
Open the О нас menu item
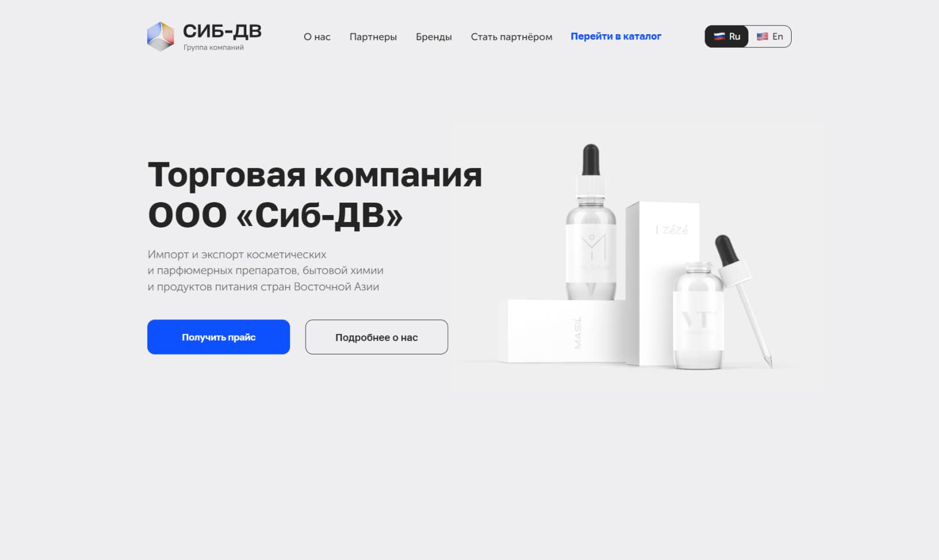(317, 37)
